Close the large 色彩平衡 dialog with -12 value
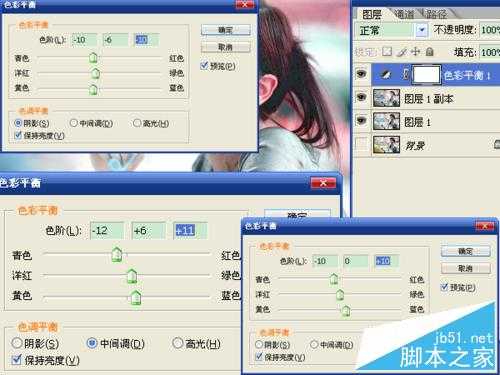The width and height of the screenshot is (500, 375). (x=323, y=183)
